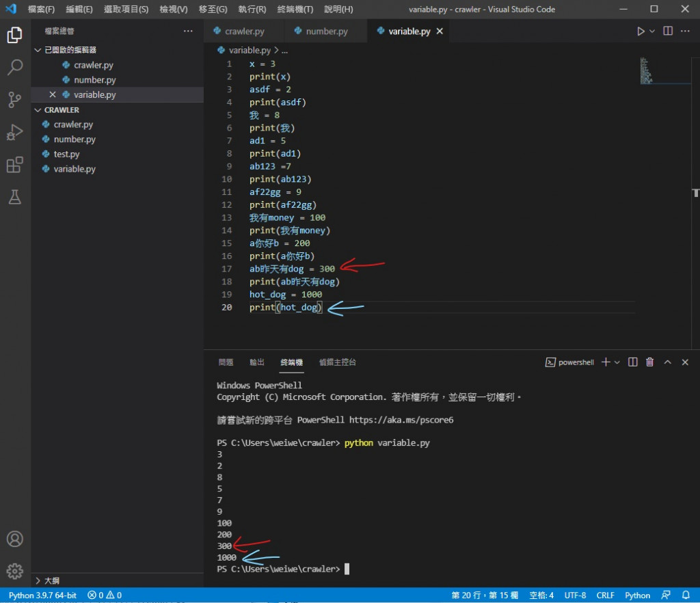Switch to the number.py editor tab
The height and width of the screenshot is (603, 700).
click(x=326, y=31)
